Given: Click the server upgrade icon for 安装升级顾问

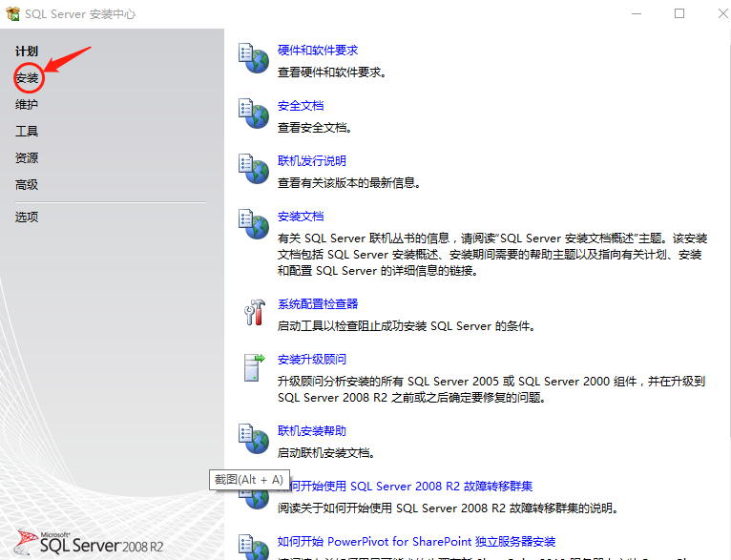Looking at the screenshot, I should (x=254, y=367).
